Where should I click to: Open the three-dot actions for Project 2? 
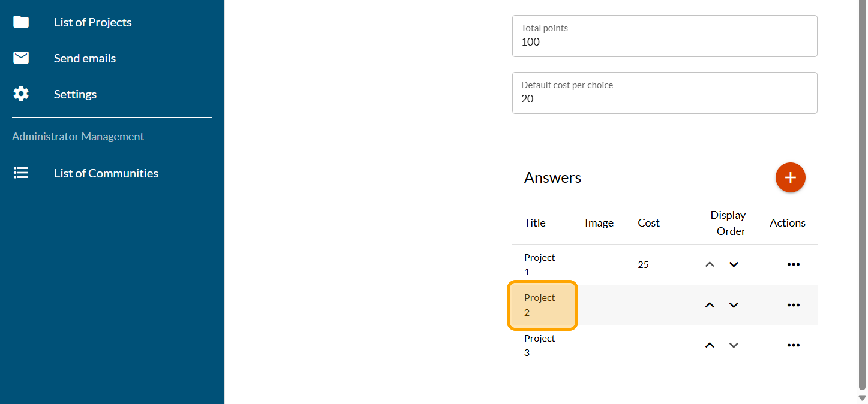coord(793,305)
